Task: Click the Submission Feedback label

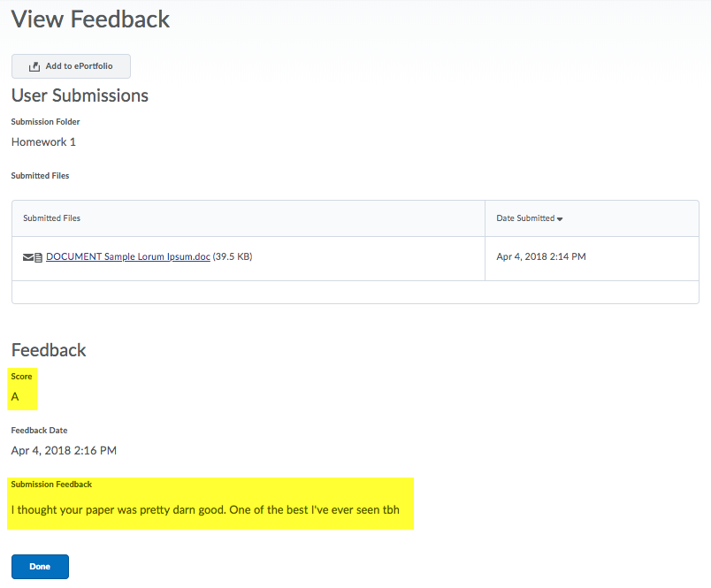Action: 51,485
